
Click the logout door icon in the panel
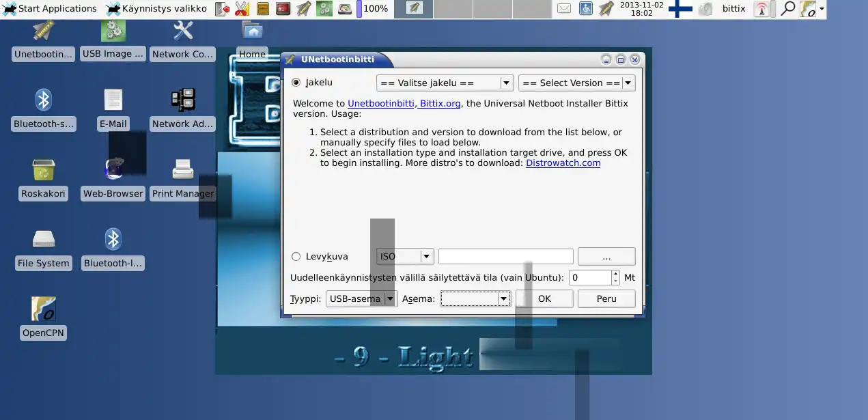222,9
